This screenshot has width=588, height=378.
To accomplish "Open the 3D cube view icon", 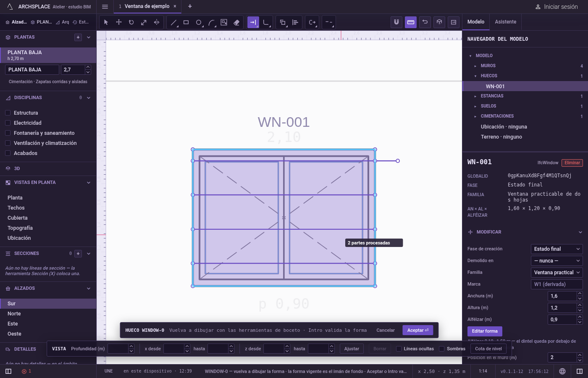I will (439, 22).
